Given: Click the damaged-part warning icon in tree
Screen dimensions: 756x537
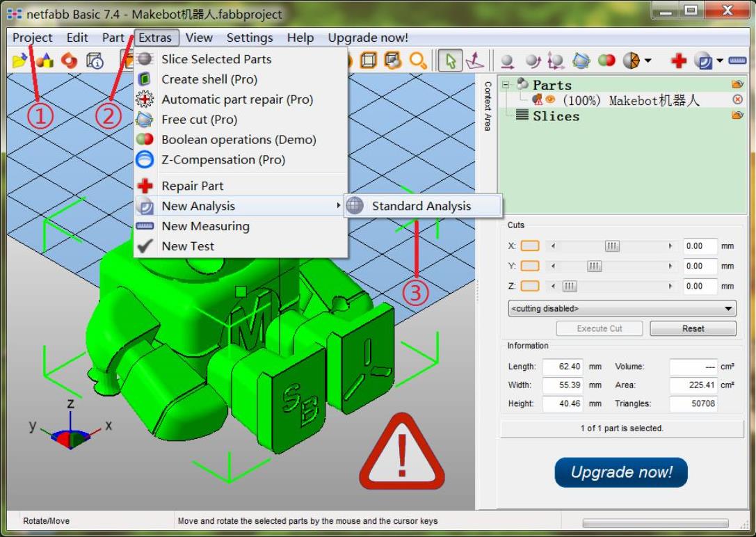Looking at the screenshot, I should click(537, 99).
